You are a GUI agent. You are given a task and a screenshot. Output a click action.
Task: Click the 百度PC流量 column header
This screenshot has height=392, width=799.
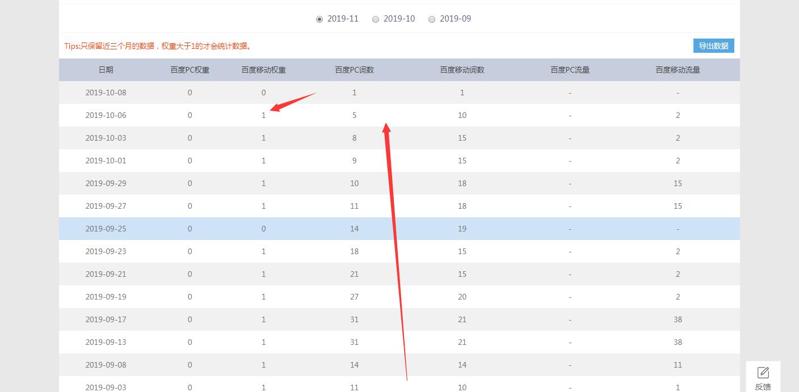[x=570, y=70]
